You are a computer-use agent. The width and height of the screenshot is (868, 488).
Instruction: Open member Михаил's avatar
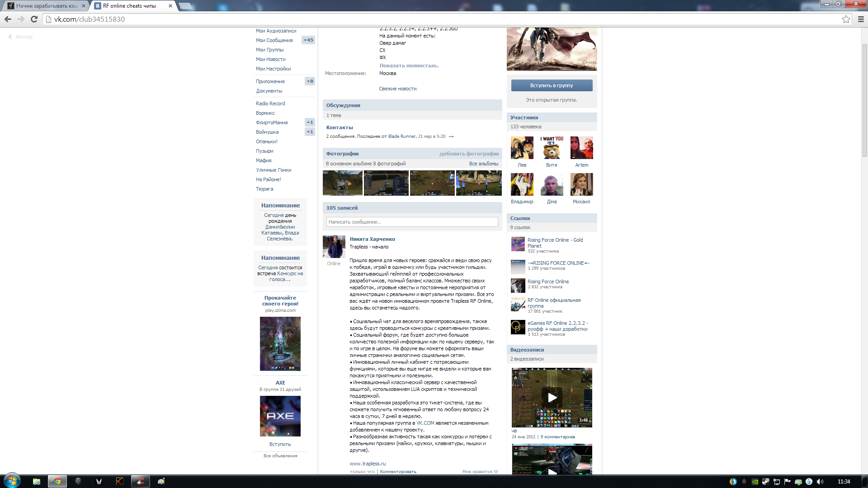click(x=581, y=184)
